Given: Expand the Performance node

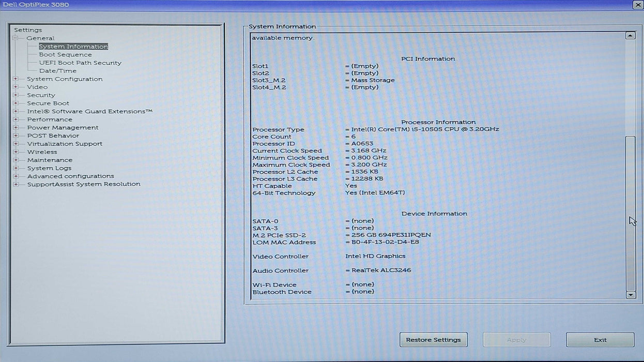Looking at the screenshot, I should [16, 119].
